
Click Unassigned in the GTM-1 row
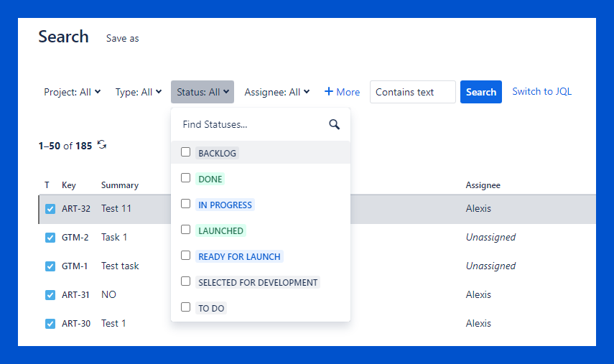(490, 266)
